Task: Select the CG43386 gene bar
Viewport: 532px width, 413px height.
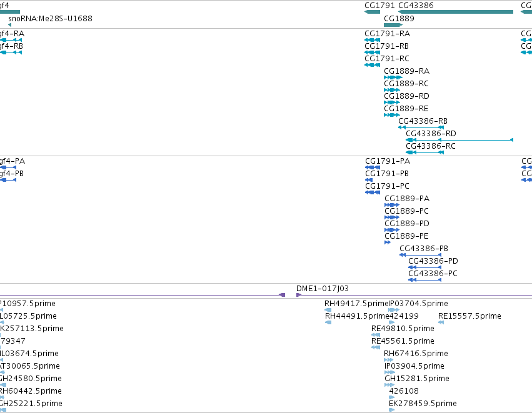Action: pos(456,12)
